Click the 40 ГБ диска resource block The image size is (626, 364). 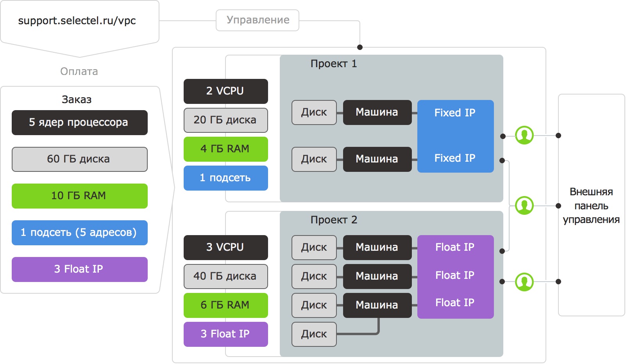[226, 277]
